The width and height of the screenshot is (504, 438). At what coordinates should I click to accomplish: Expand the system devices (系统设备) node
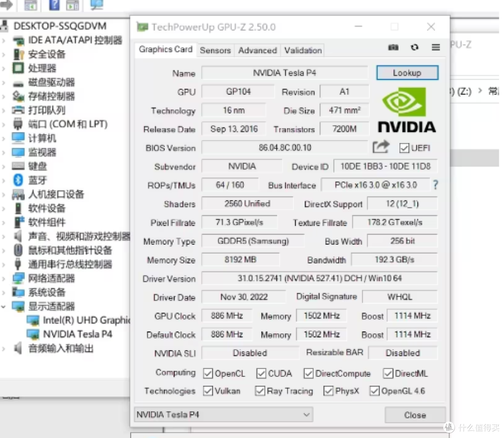pyautogui.click(x=4, y=292)
